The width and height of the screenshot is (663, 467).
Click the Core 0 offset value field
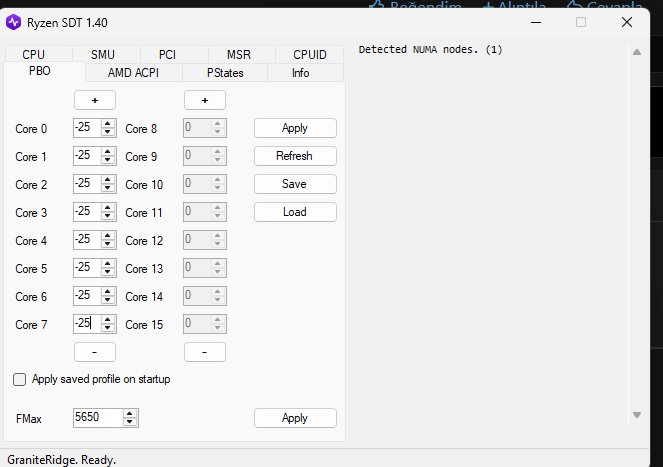pyautogui.click(x=87, y=128)
